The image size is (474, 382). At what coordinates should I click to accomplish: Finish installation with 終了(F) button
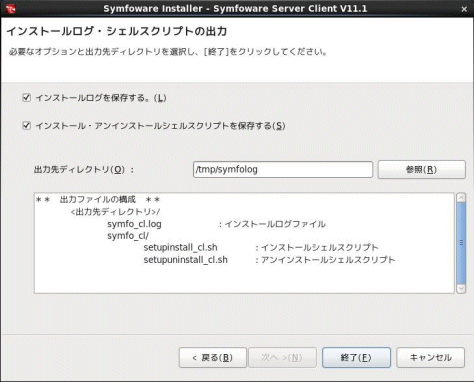(356, 358)
